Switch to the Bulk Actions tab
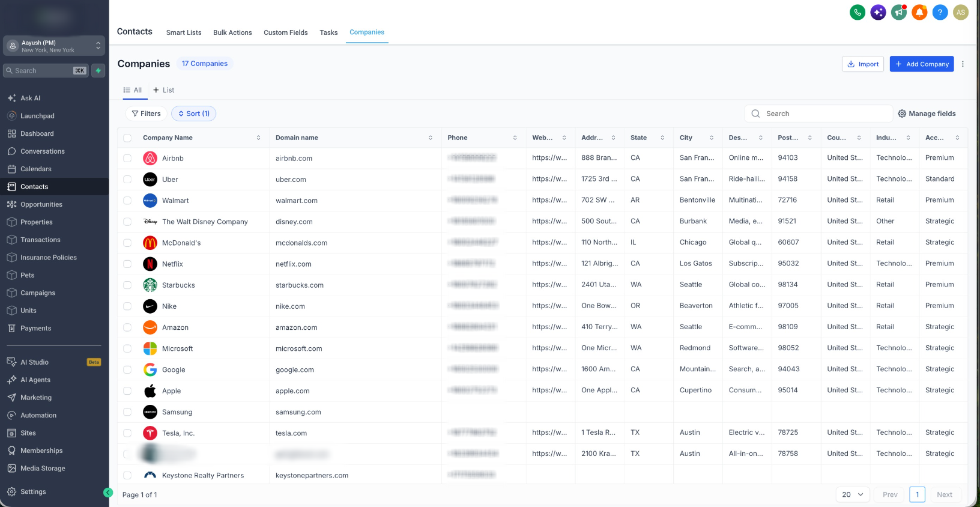 [x=232, y=32]
